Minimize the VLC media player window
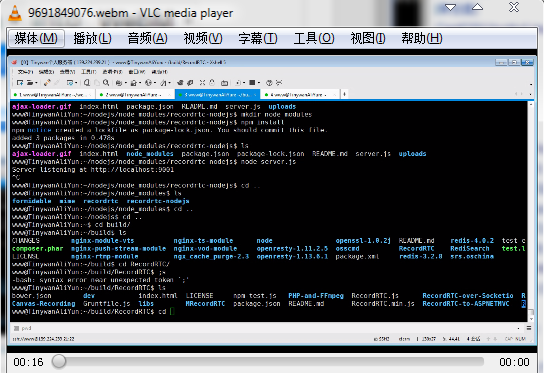The image size is (544, 373). click(450, 7)
